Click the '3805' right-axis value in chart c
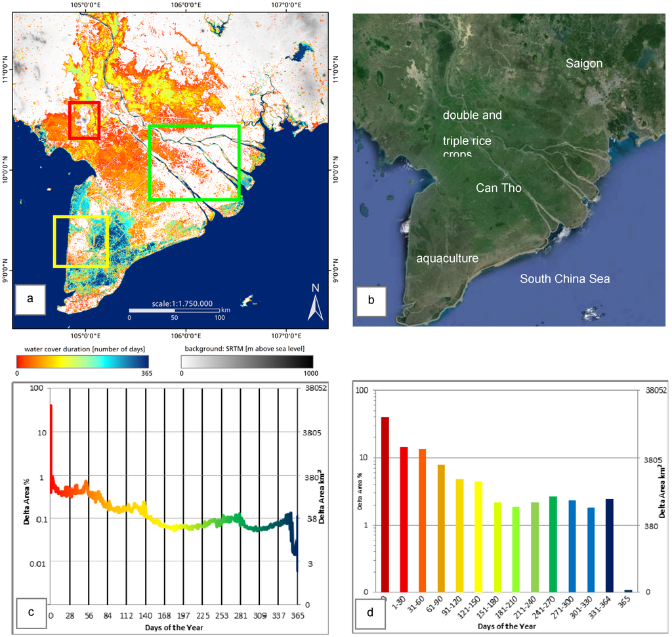The height and width of the screenshot is (637, 672). 312,433
